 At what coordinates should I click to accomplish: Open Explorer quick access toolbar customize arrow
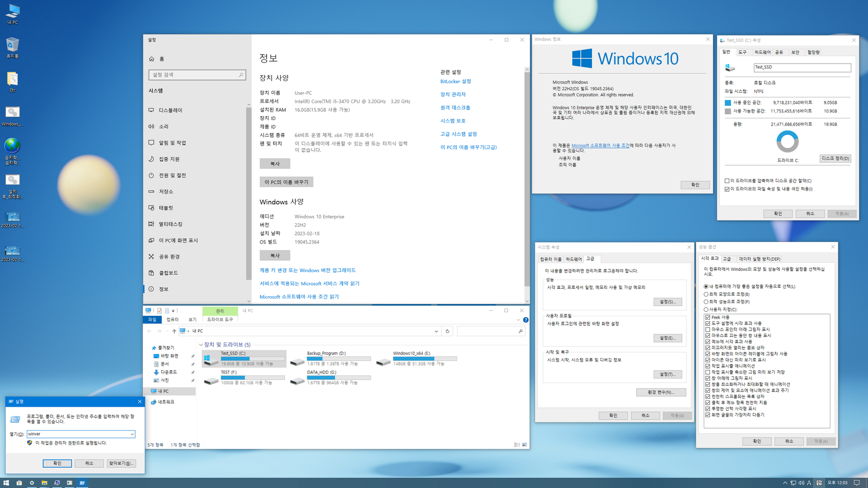tap(173, 311)
